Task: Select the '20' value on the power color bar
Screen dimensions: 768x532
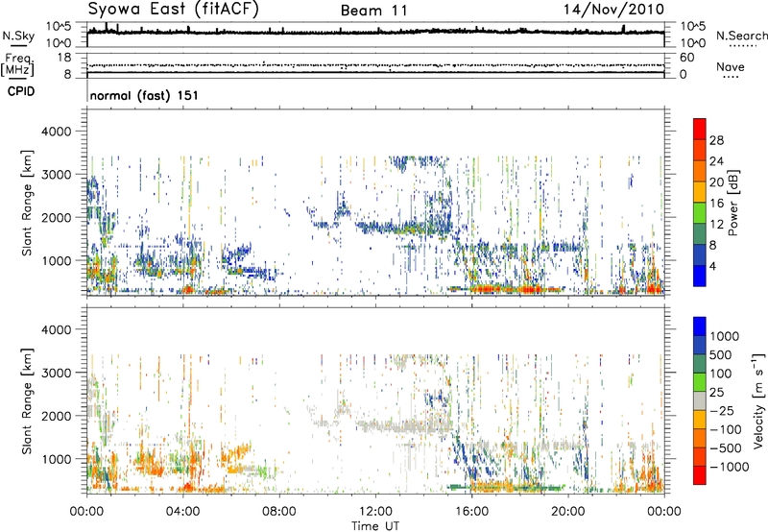Action: pyautogui.click(x=716, y=182)
